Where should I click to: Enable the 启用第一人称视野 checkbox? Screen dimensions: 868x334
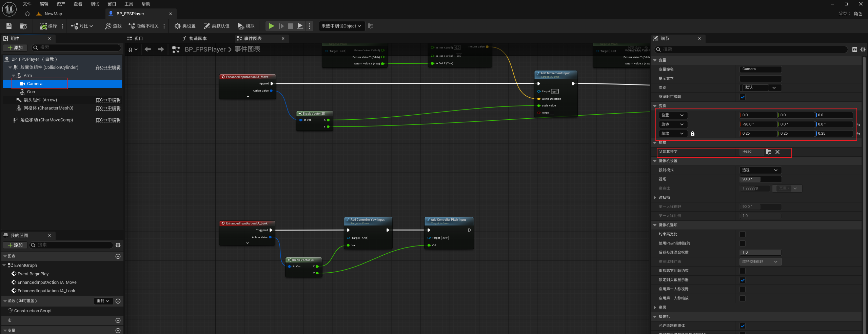(x=743, y=289)
